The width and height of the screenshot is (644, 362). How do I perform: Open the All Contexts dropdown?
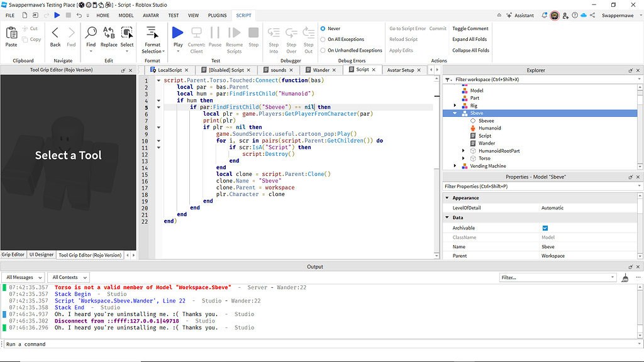[68, 277]
